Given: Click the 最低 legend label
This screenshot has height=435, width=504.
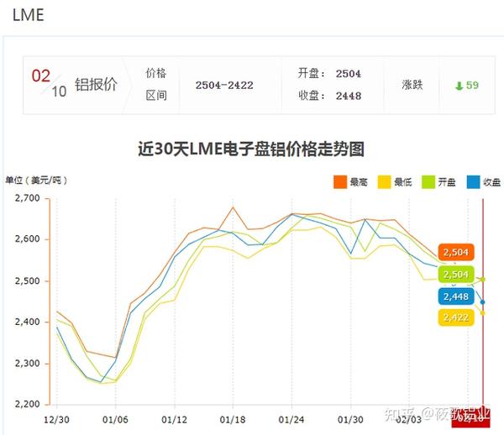Looking at the screenshot, I should pyautogui.click(x=402, y=182).
